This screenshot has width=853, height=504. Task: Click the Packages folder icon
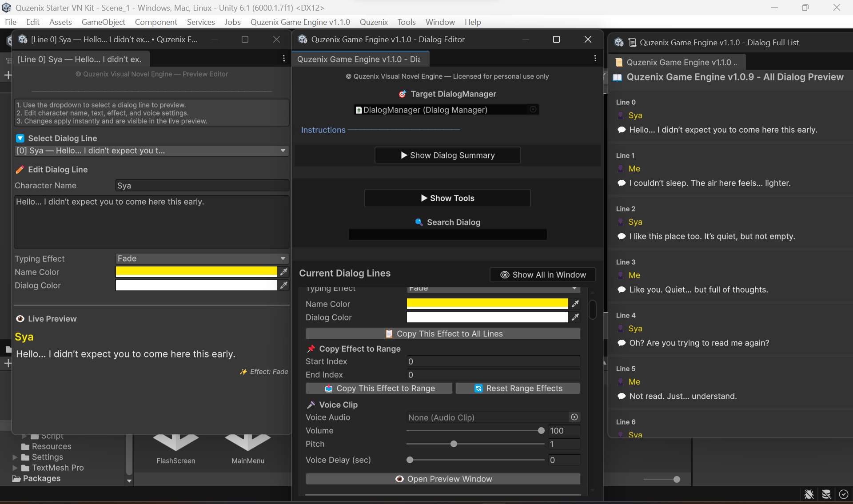pyautogui.click(x=16, y=478)
